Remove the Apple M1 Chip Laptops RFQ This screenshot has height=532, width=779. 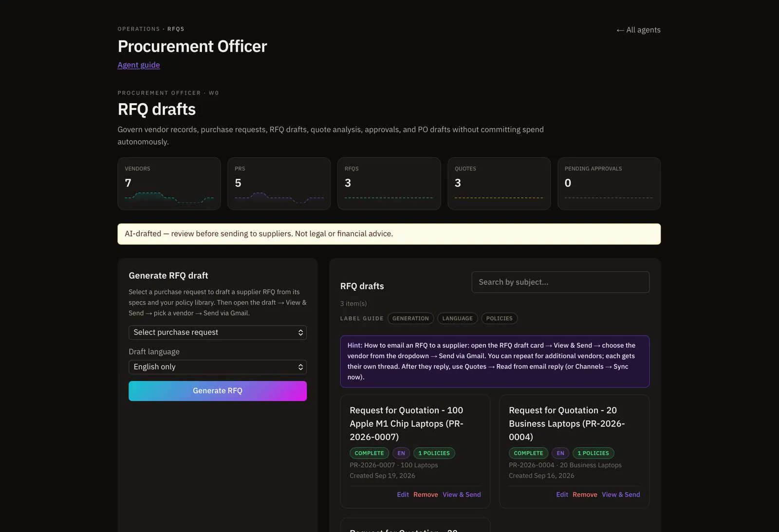[426, 495]
